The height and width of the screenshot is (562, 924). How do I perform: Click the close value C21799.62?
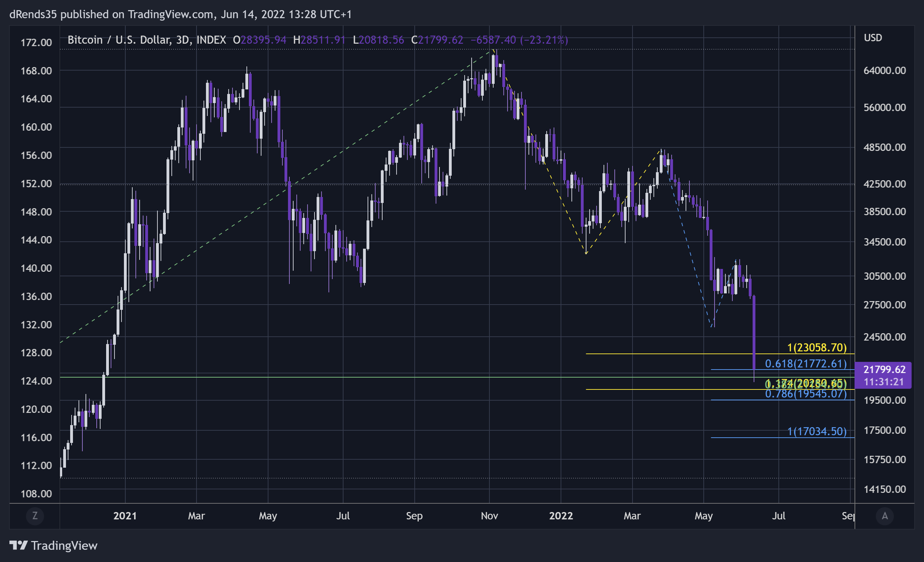coord(437,40)
